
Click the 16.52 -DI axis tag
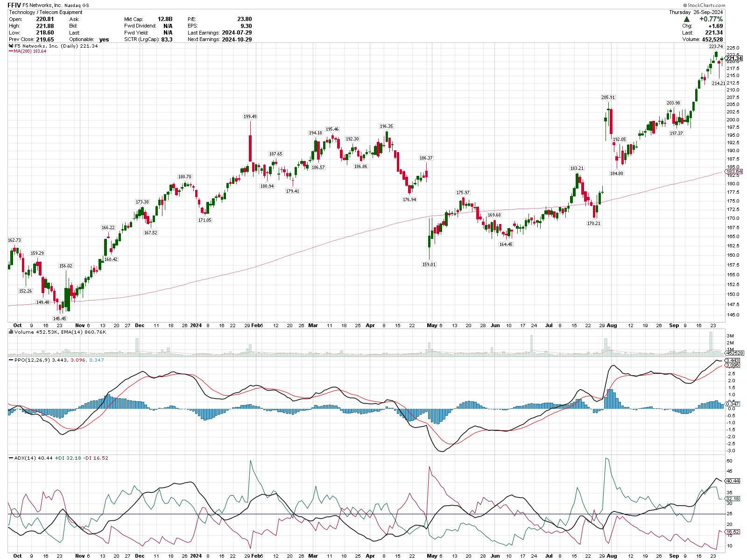click(x=732, y=532)
